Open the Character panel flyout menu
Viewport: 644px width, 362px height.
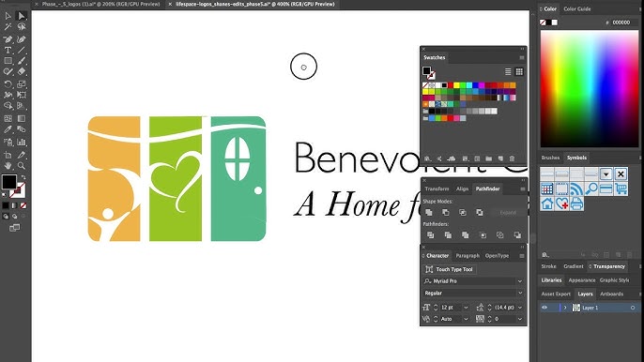click(x=522, y=256)
